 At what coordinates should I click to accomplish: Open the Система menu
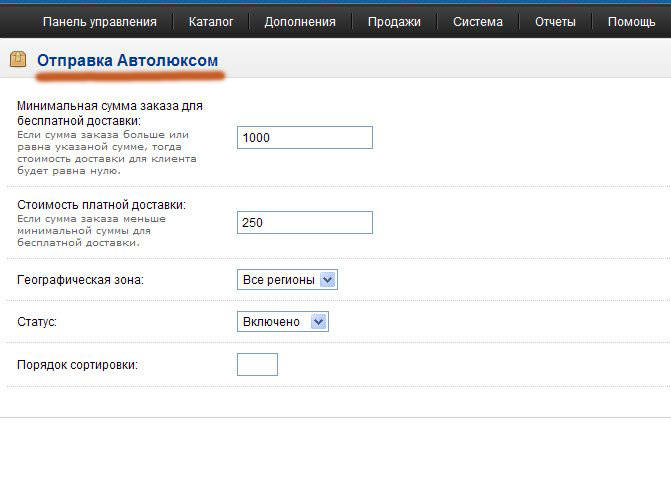[477, 21]
